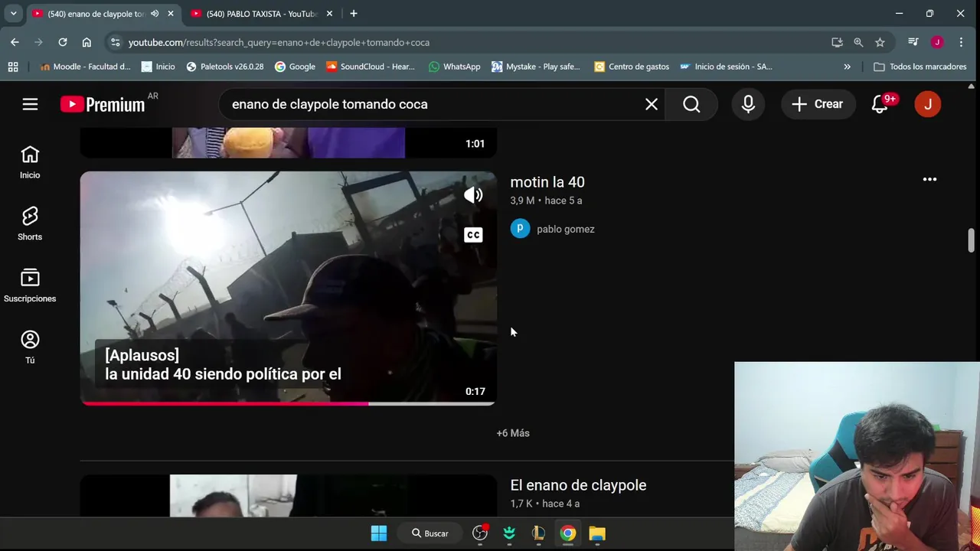
Task: Open El enano de claypole video
Action: click(578, 485)
